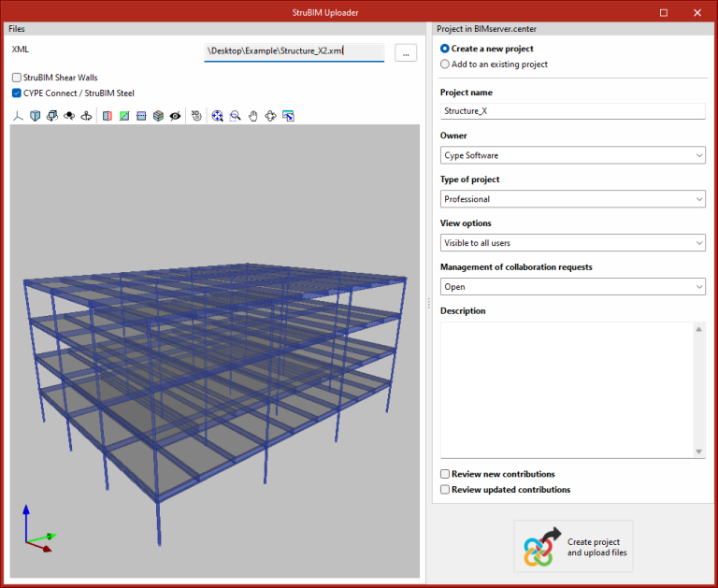This screenshot has width=718, height=588.
Task: Click the rotating cube orbit icon
Action: (x=52, y=116)
